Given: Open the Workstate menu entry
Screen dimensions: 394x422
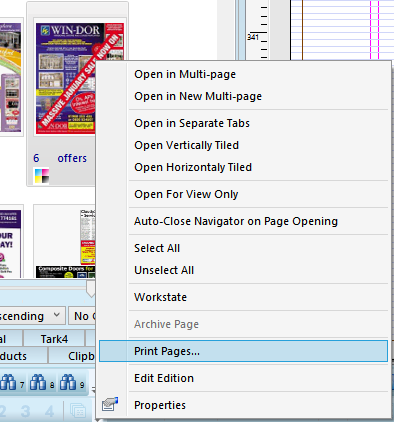Looking at the screenshot, I should click(x=160, y=297).
